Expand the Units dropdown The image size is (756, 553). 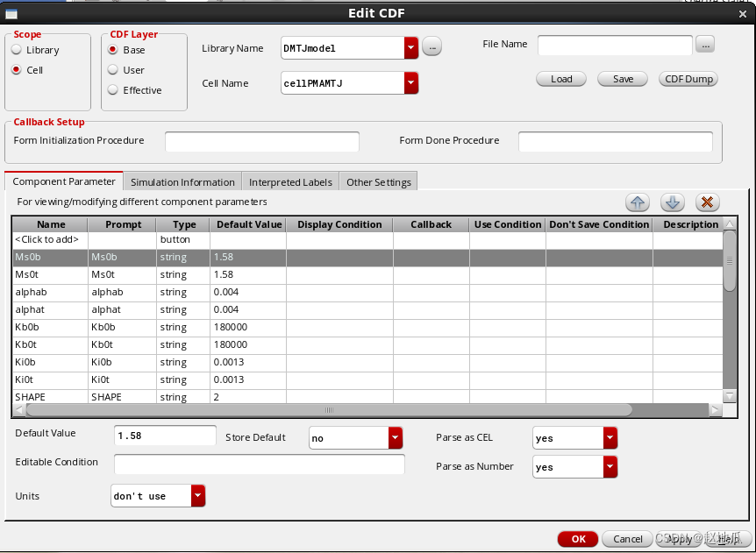pos(197,496)
